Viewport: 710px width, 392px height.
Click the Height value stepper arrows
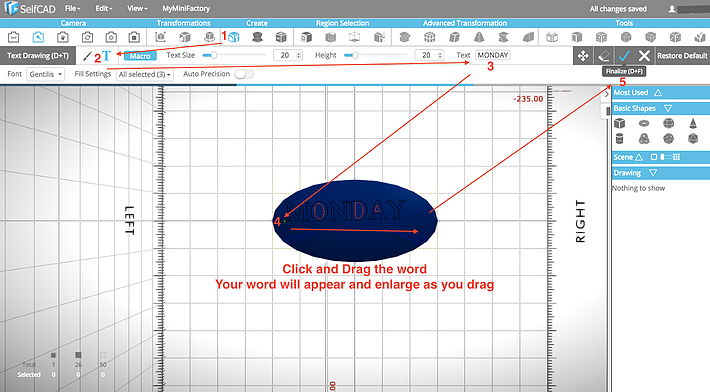[440, 55]
